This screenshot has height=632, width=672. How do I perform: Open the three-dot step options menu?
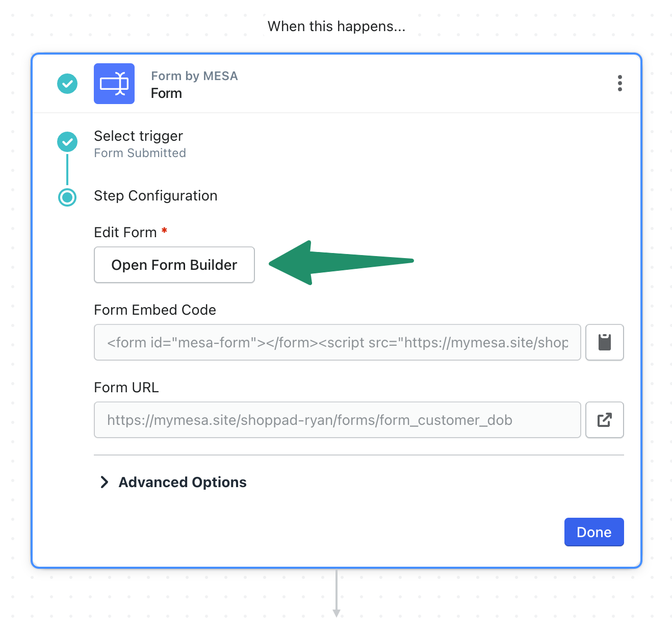(x=619, y=83)
